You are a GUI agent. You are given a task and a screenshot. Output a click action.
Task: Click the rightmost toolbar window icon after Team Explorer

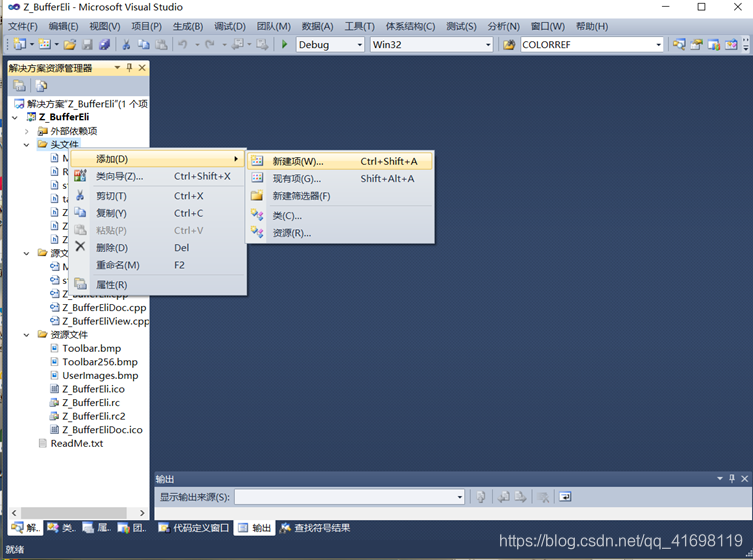coord(731,45)
